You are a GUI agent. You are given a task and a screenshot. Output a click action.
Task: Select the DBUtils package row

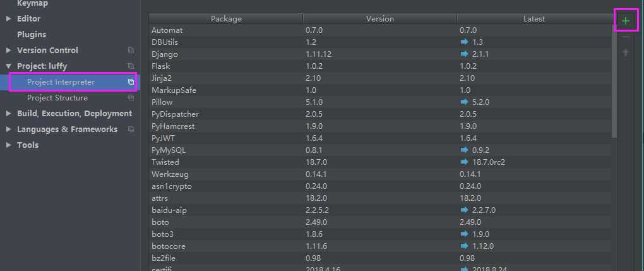(380, 42)
